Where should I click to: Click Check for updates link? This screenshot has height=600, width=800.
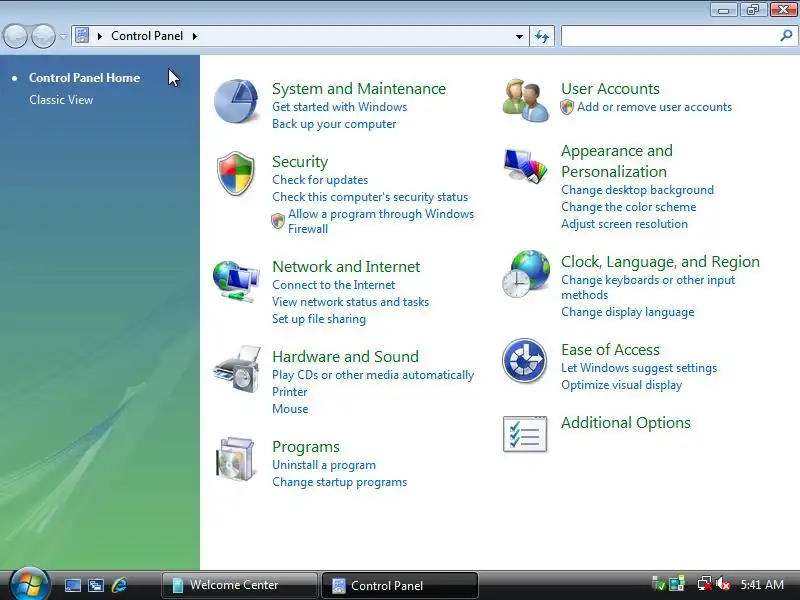pyautogui.click(x=320, y=180)
